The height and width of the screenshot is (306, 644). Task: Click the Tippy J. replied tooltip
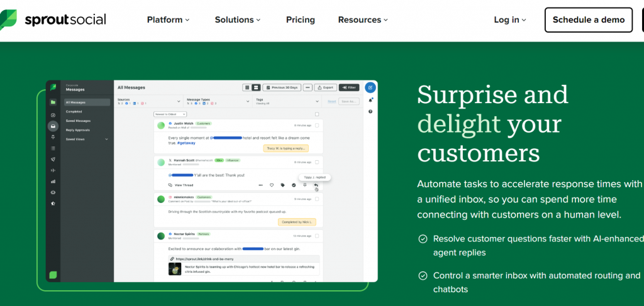(314, 177)
